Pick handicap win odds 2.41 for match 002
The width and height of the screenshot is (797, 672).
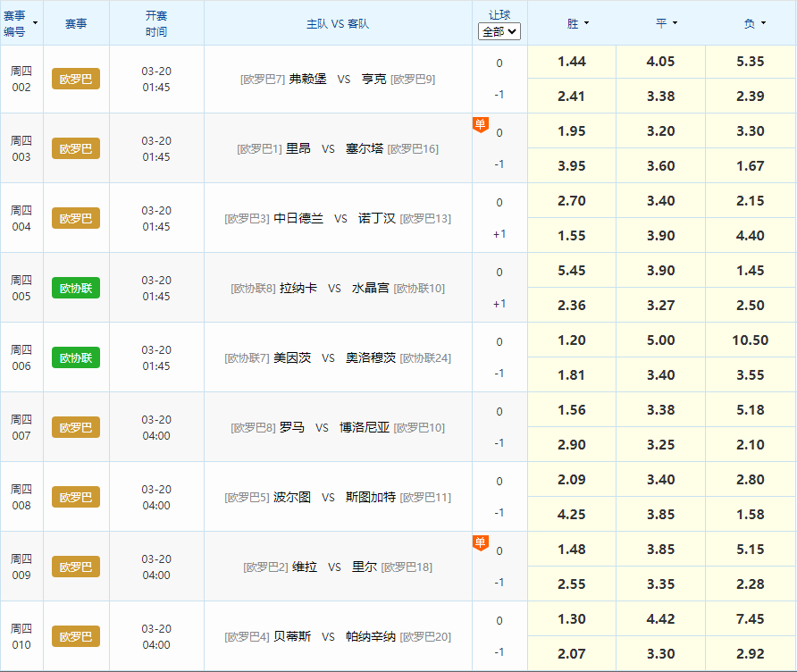[572, 97]
